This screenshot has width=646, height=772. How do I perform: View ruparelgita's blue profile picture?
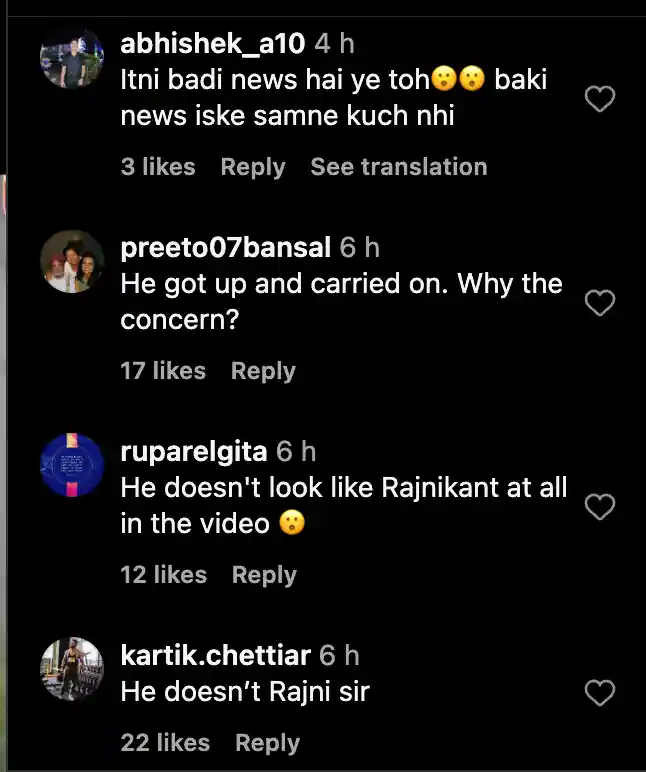point(72,466)
